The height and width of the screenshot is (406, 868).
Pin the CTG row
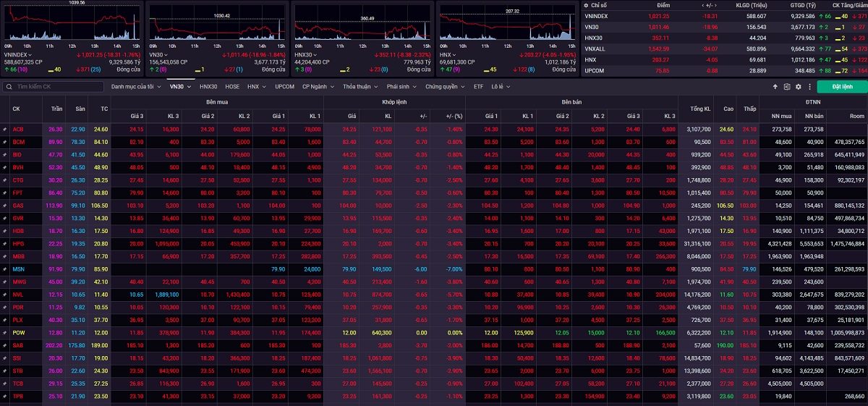point(4,179)
